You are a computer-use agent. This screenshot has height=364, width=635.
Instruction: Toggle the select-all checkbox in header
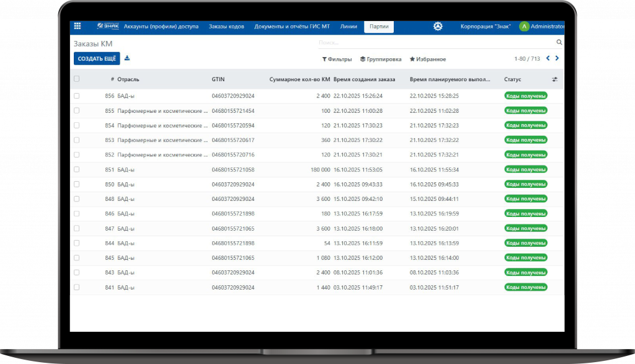pos(77,79)
